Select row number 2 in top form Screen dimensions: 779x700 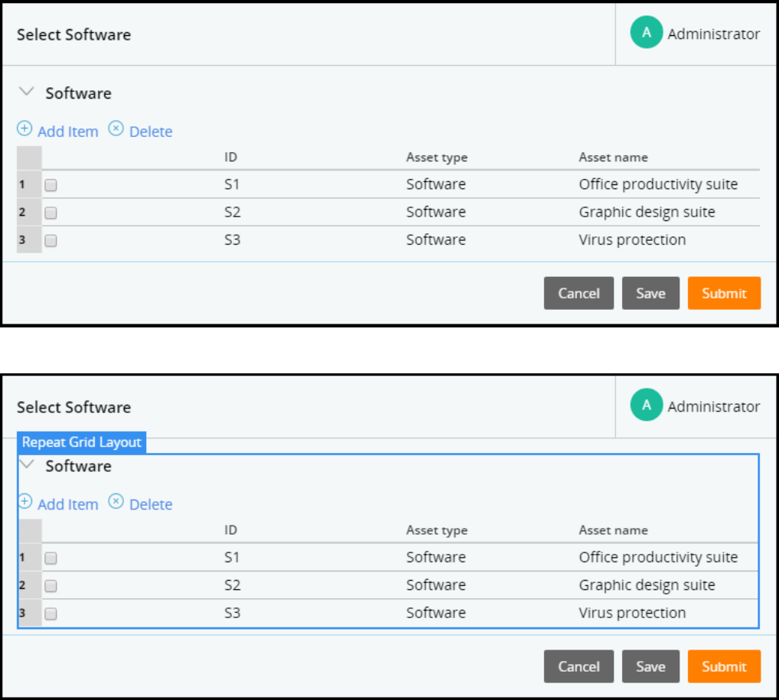(x=24, y=213)
